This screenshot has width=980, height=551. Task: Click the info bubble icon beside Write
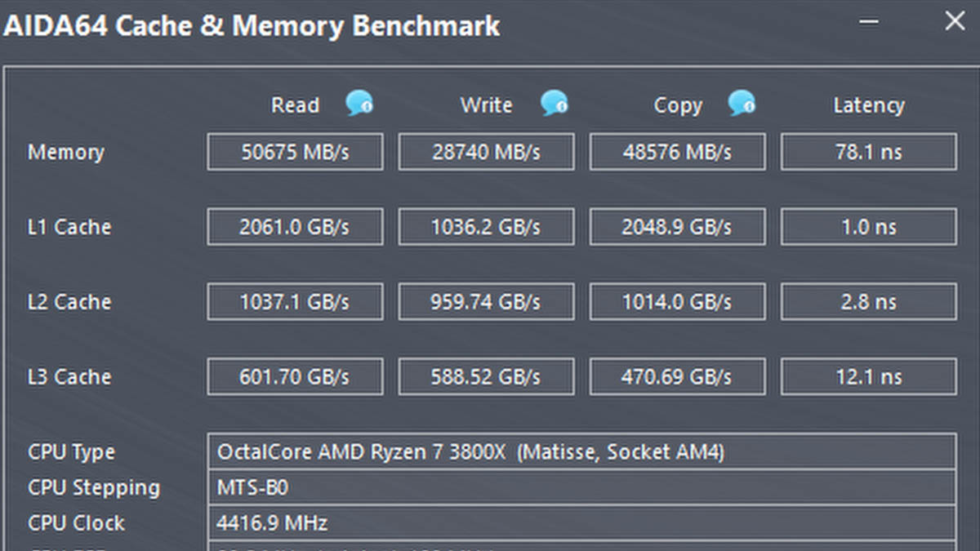pos(554,104)
